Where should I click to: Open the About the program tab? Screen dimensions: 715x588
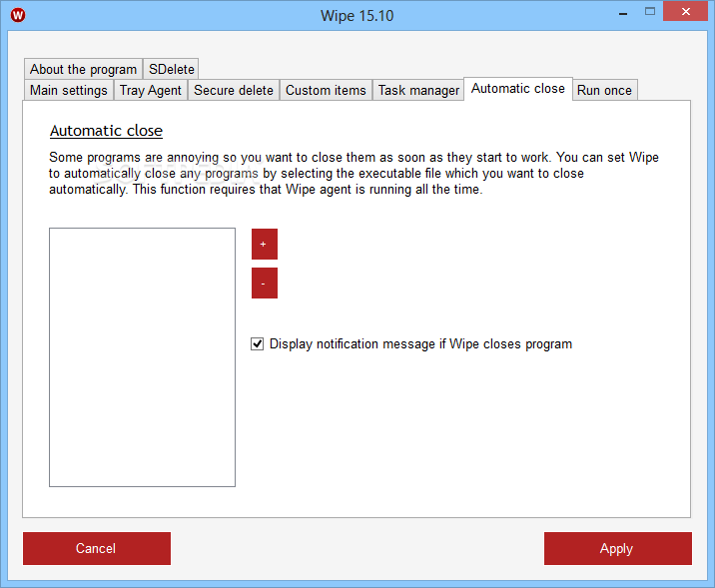(84, 69)
